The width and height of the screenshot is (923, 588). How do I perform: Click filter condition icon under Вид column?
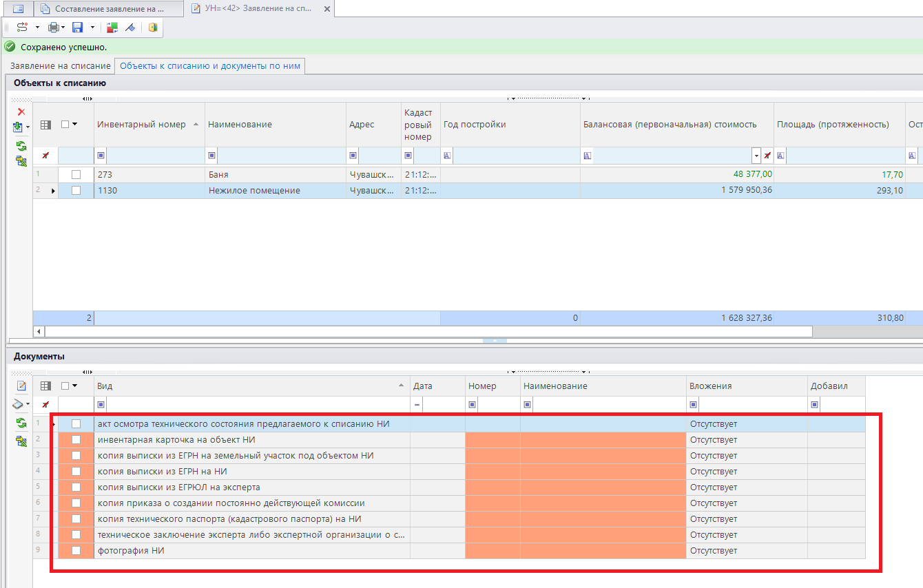[x=101, y=405]
